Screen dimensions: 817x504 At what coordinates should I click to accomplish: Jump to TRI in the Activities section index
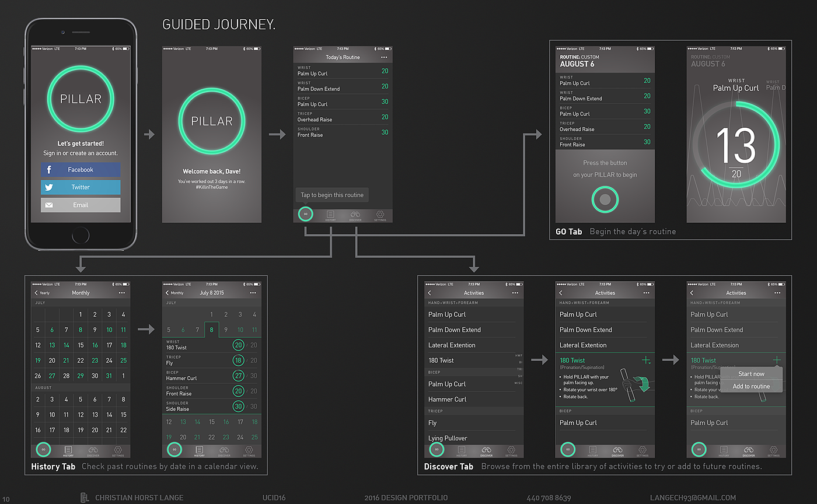[520, 369]
